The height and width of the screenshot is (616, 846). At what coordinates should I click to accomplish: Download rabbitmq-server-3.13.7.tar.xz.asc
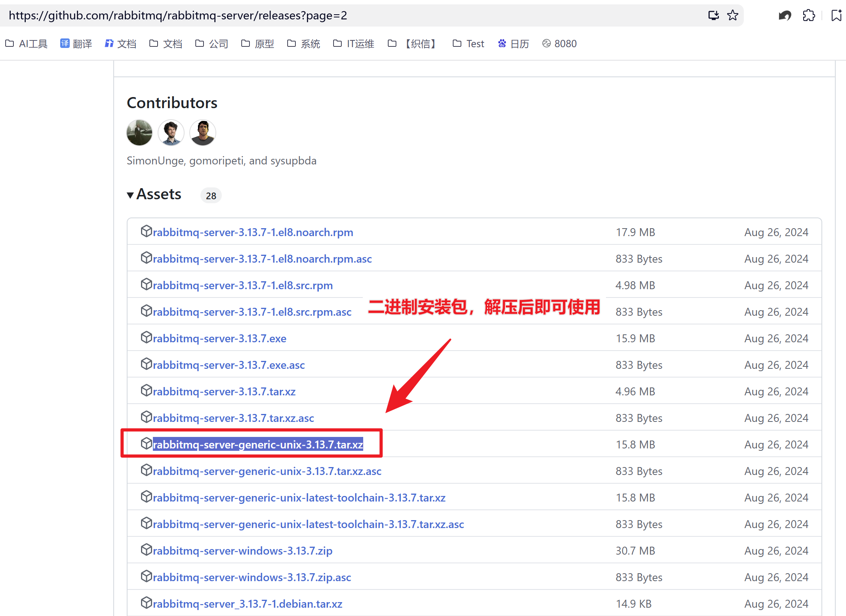point(233,418)
